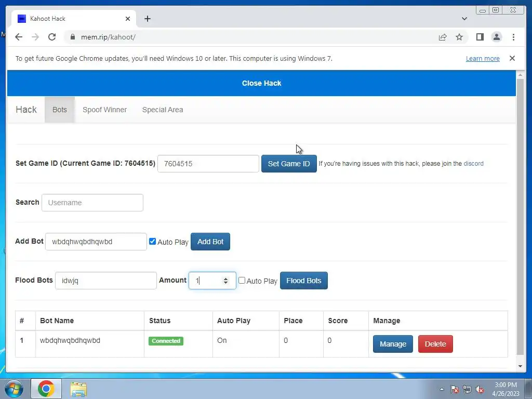
Task: Click the muted volume tray icon
Action: (x=480, y=389)
